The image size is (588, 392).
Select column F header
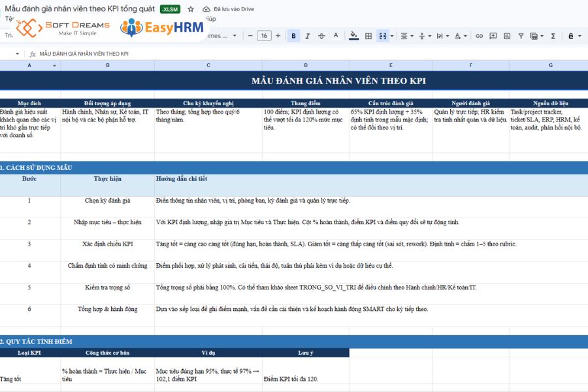tap(471, 65)
